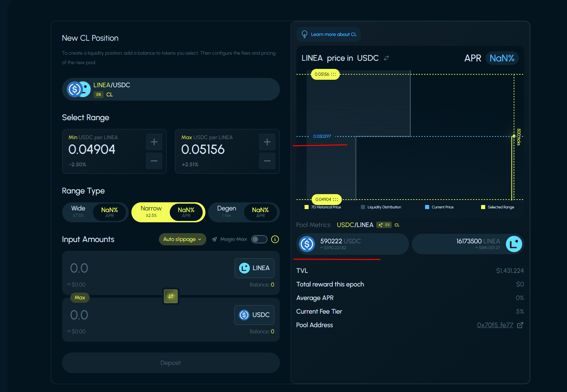The image size is (567, 392).
Task: Open the USDC token selector
Action: coord(254,315)
